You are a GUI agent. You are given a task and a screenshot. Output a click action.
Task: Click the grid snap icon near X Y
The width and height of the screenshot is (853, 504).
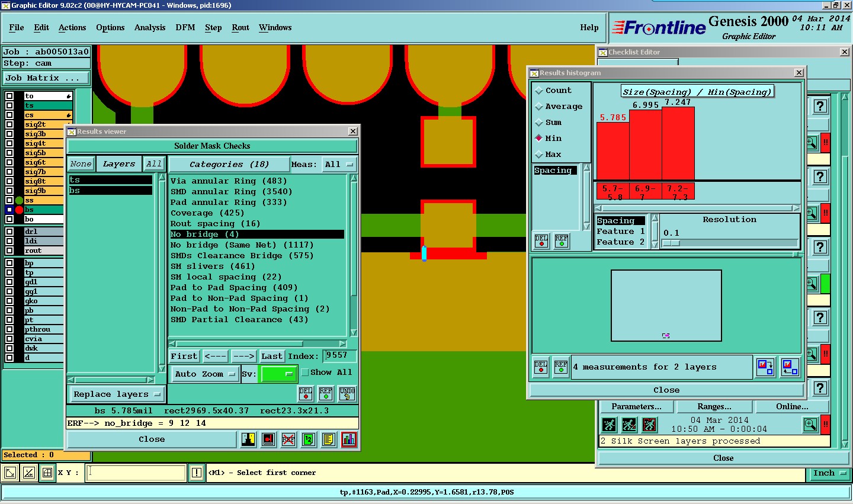[x=47, y=473]
